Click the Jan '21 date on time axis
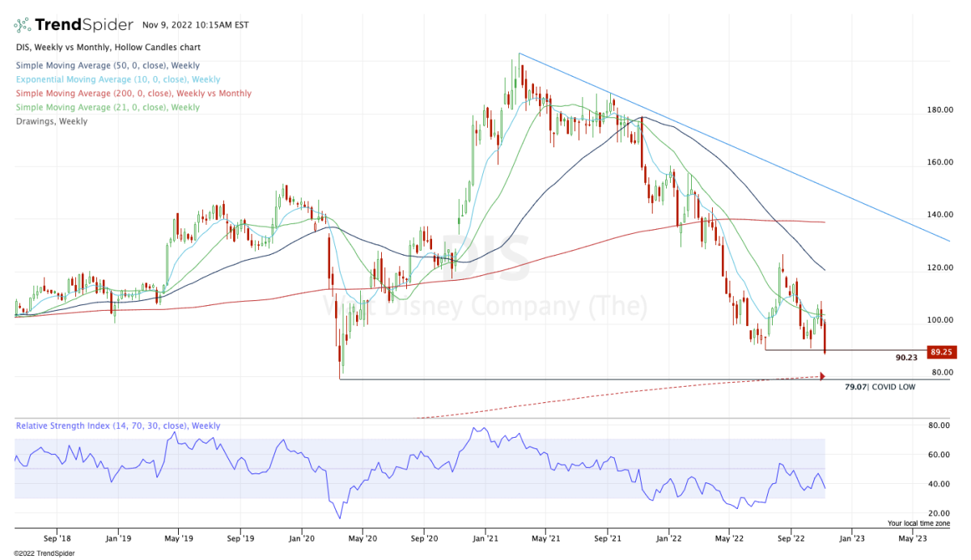This screenshot has height=560, width=971. point(484,537)
